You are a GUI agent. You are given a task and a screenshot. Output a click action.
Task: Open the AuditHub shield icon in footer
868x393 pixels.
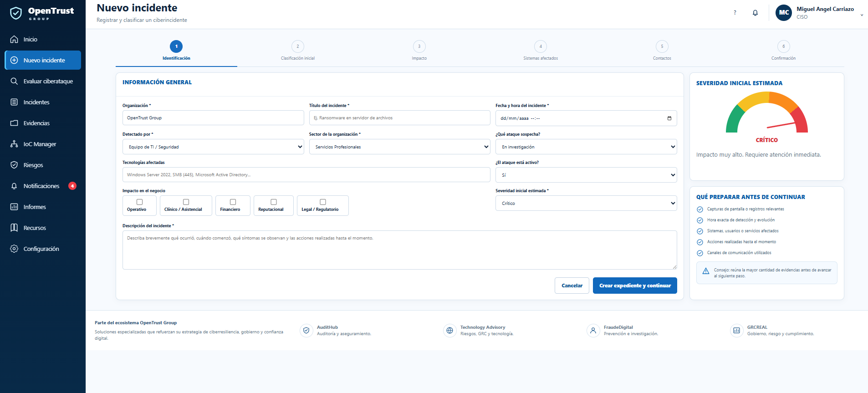tap(306, 331)
